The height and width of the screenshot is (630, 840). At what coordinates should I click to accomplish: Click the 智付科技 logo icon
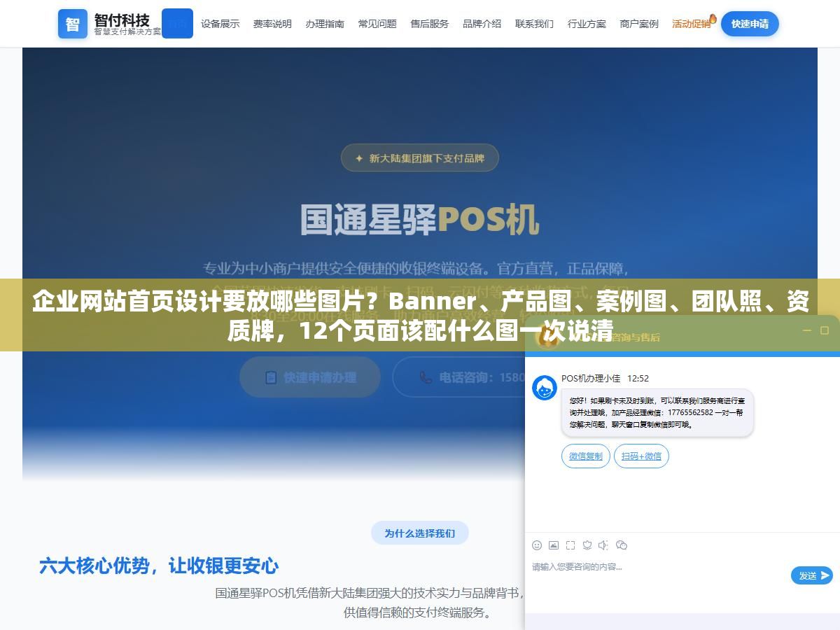(x=73, y=24)
